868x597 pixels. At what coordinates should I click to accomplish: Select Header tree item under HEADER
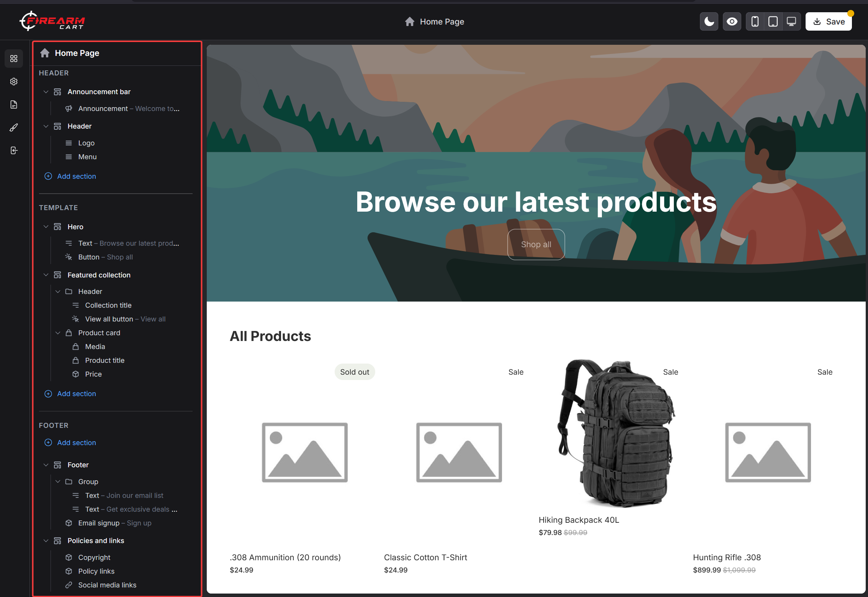click(80, 126)
